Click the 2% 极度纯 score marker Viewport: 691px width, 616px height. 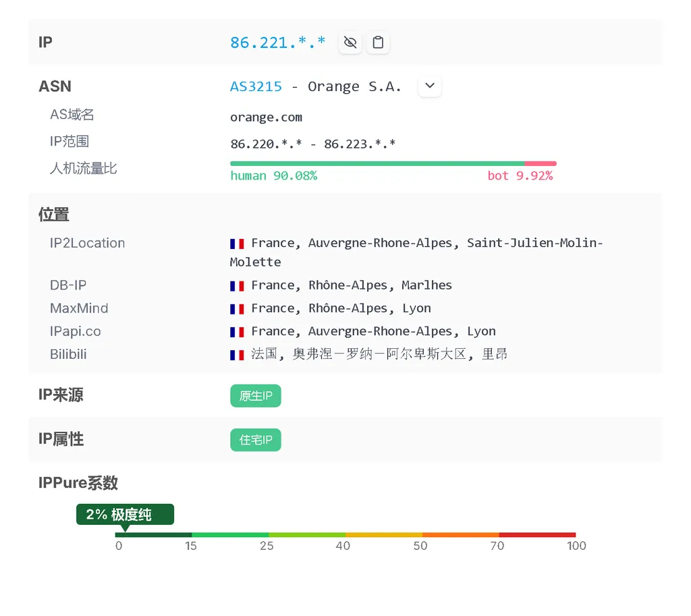coord(124,514)
